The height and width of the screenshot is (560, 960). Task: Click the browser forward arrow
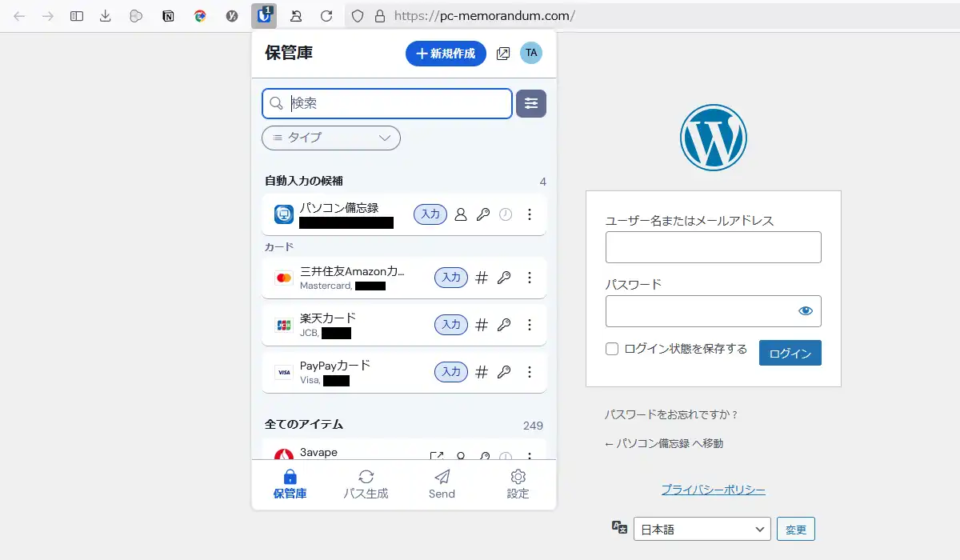tap(48, 16)
